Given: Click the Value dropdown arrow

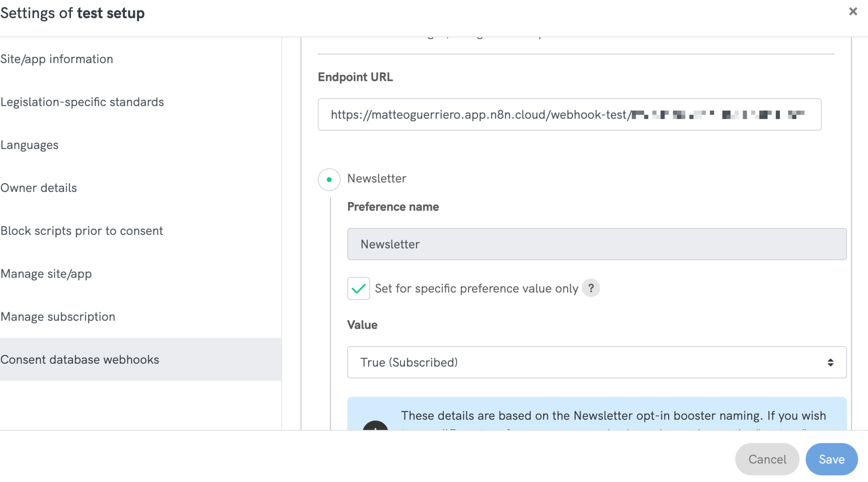Looking at the screenshot, I should click(x=830, y=363).
